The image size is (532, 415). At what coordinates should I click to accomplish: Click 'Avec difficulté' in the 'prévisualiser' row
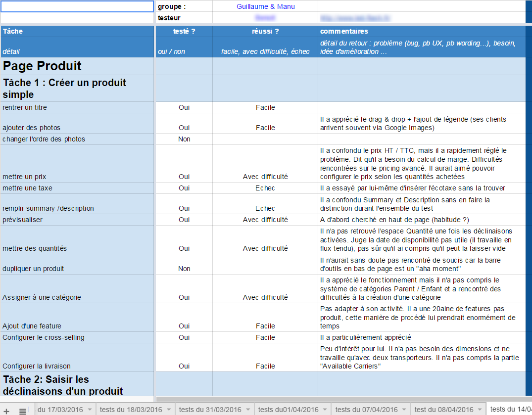pyautogui.click(x=265, y=220)
